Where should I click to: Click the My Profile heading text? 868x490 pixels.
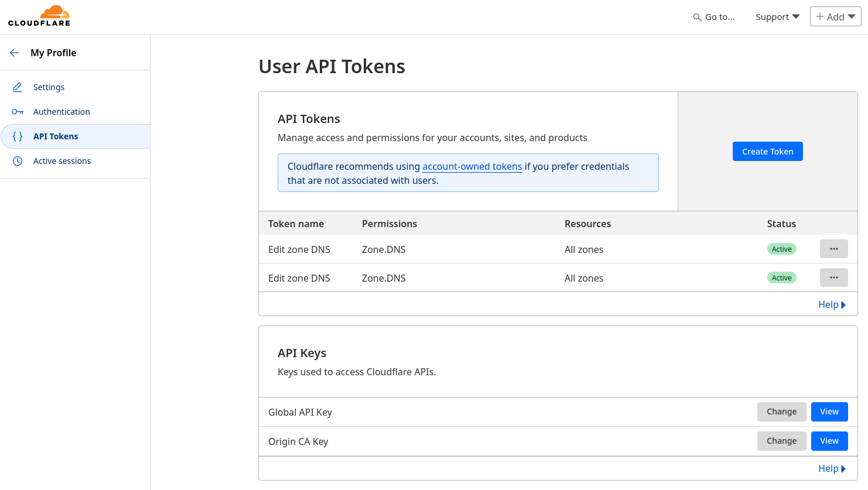click(x=53, y=53)
